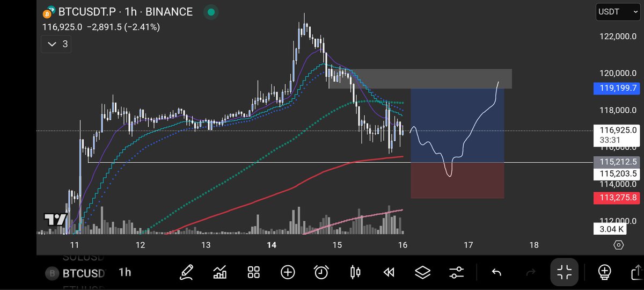Open the USDT currency dropdown
The height and width of the screenshot is (290, 644).
pyautogui.click(x=618, y=12)
